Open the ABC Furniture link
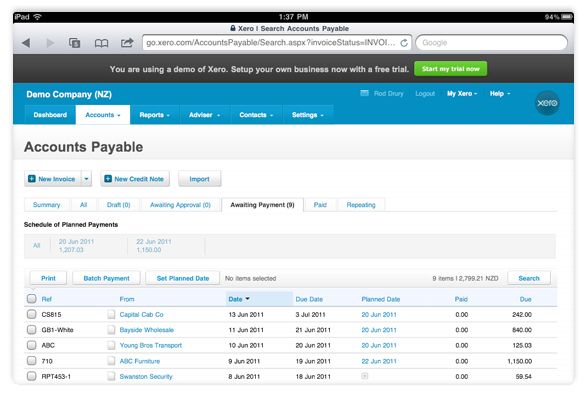Viewport: 586px width, 395px height. tap(140, 361)
